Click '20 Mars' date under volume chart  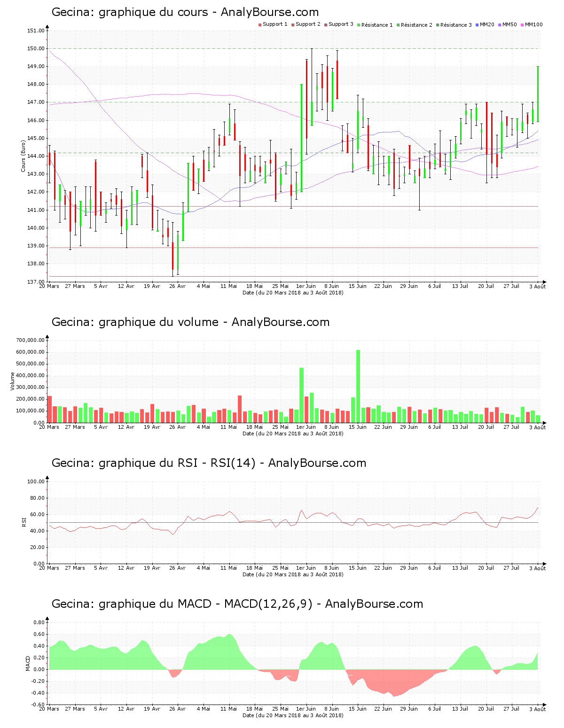click(x=49, y=427)
